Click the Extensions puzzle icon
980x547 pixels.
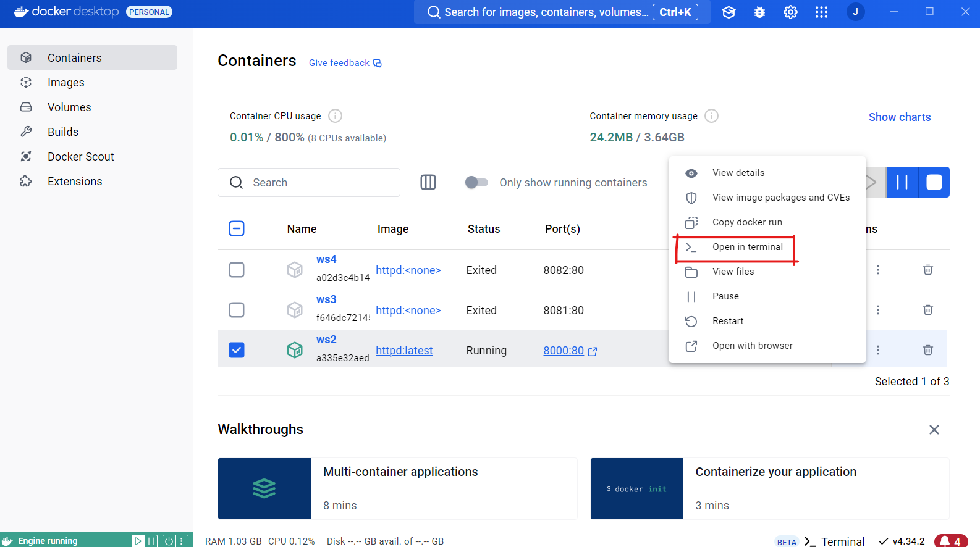(x=26, y=181)
